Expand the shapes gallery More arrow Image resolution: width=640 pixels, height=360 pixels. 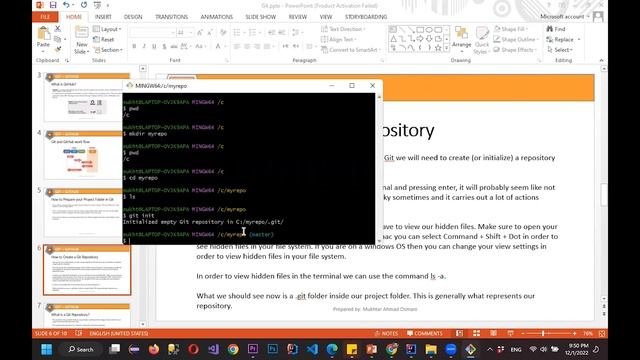point(447,48)
